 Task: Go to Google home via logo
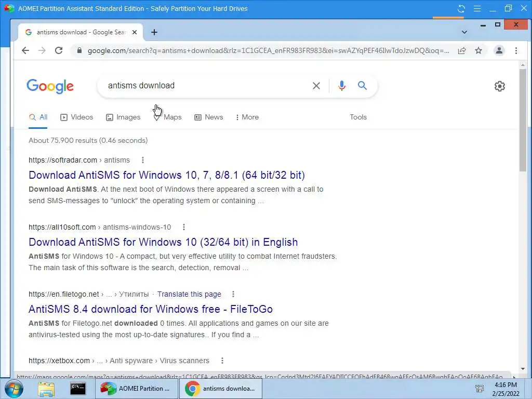pos(50,86)
